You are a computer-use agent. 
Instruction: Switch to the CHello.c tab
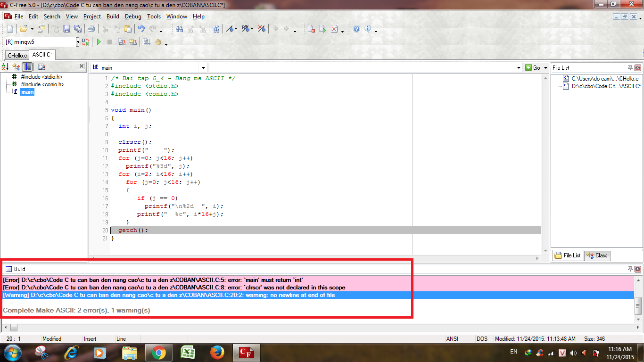[17, 55]
